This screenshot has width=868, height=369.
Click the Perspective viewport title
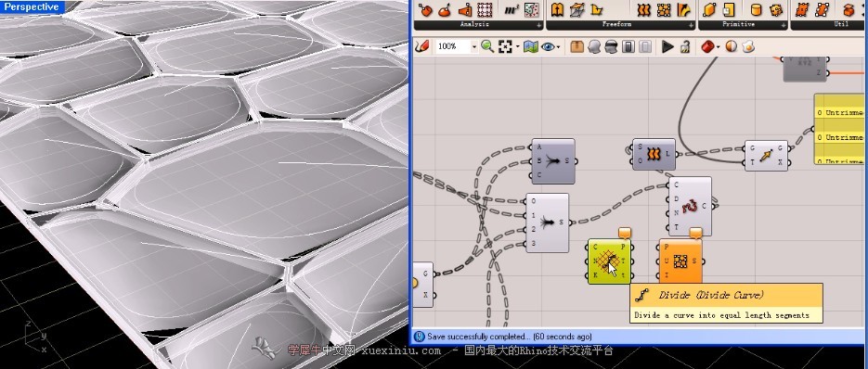click(32, 6)
